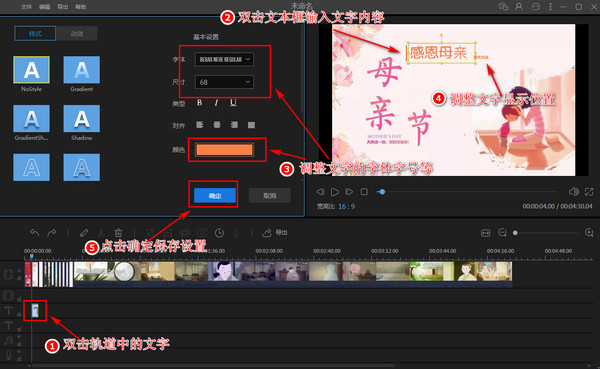Click the preview playback progress slider handle
Viewport: 600px width, 369px height.
pyautogui.click(x=382, y=192)
